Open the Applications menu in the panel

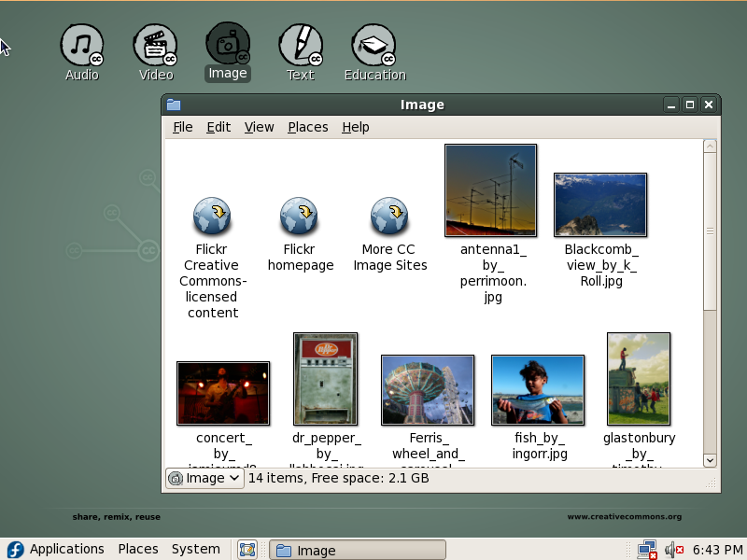pos(66,549)
